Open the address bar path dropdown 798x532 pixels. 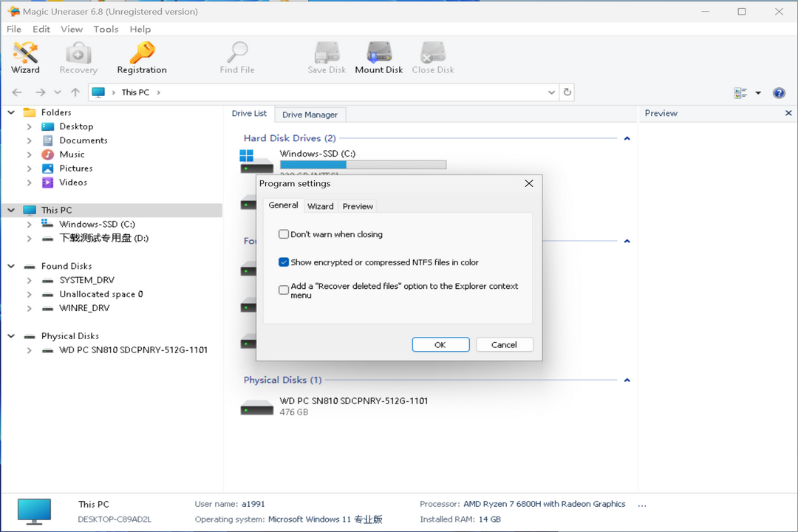click(x=551, y=92)
